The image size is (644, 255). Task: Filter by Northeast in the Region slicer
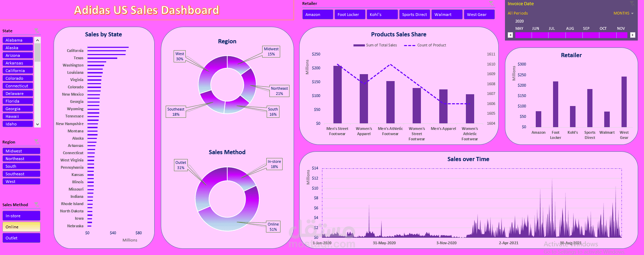click(21, 159)
